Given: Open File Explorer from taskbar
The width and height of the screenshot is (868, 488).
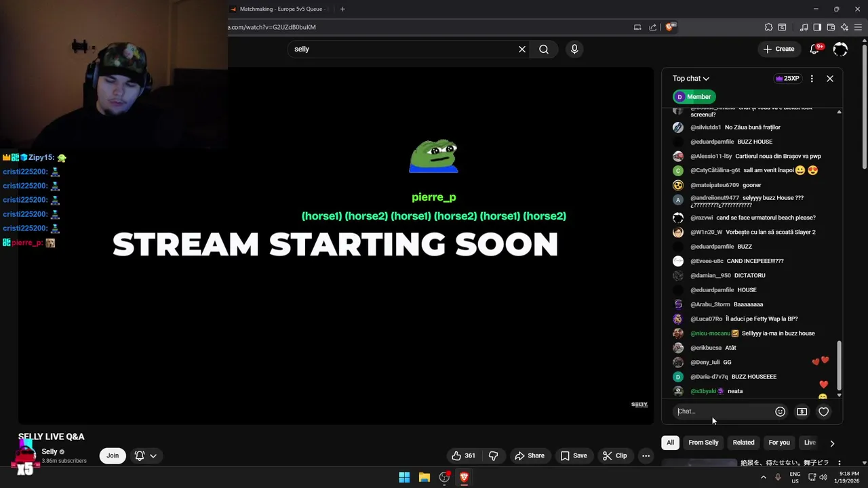Looking at the screenshot, I should pyautogui.click(x=424, y=477).
